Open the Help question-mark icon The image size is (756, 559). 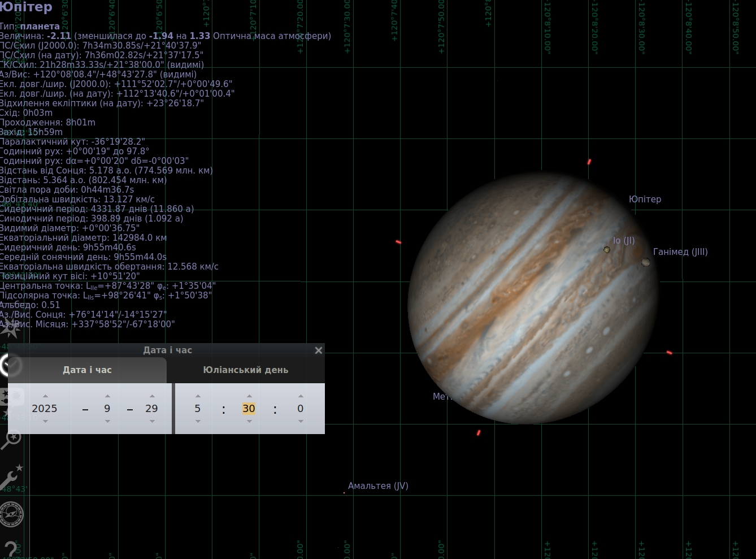pos(10,549)
